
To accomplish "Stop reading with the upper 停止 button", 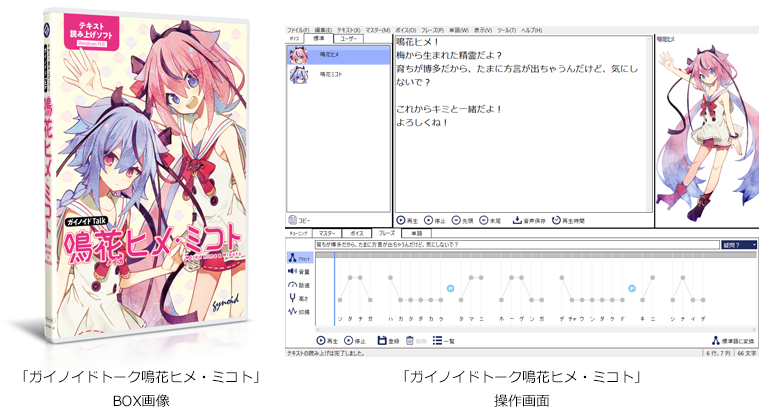I will [435, 220].
